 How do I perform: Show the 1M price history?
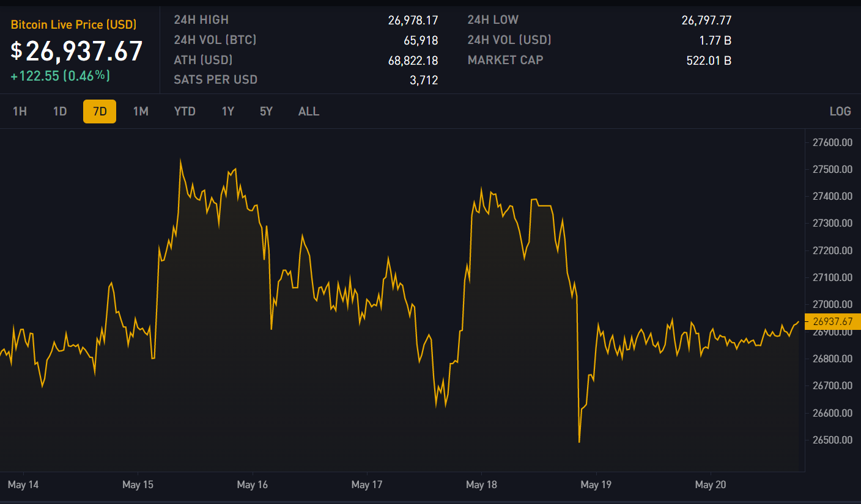tap(141, 111)
